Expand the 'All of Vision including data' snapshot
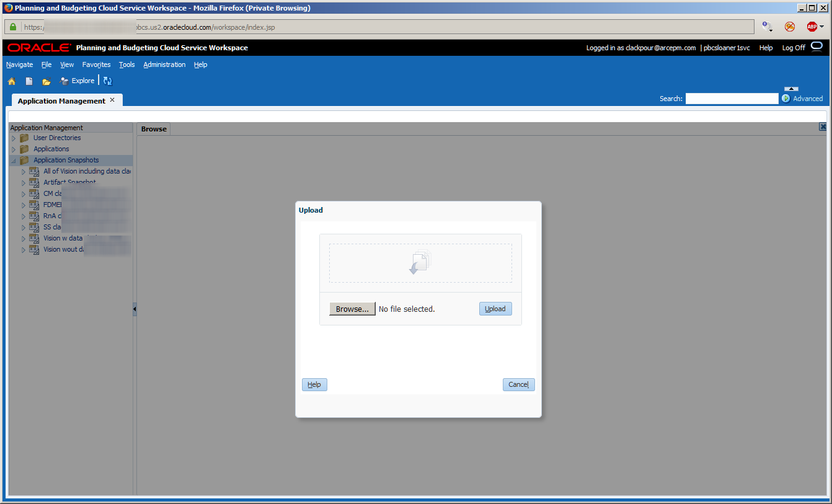Image resolution: width=832 pixels, height=504 pixels. 24,172
